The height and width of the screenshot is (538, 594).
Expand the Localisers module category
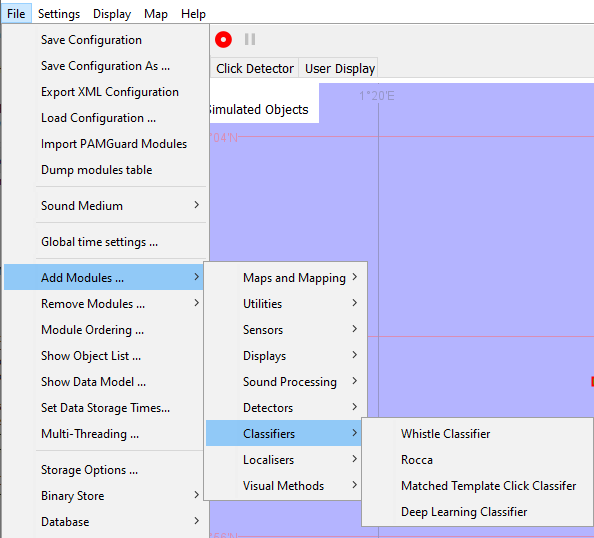285,460
